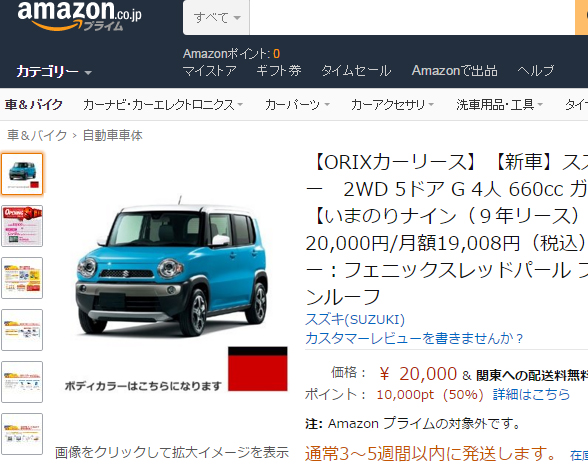This screenshot has height=468, width=588.
Task: Open マイストア link
Action: pos(210,70)
